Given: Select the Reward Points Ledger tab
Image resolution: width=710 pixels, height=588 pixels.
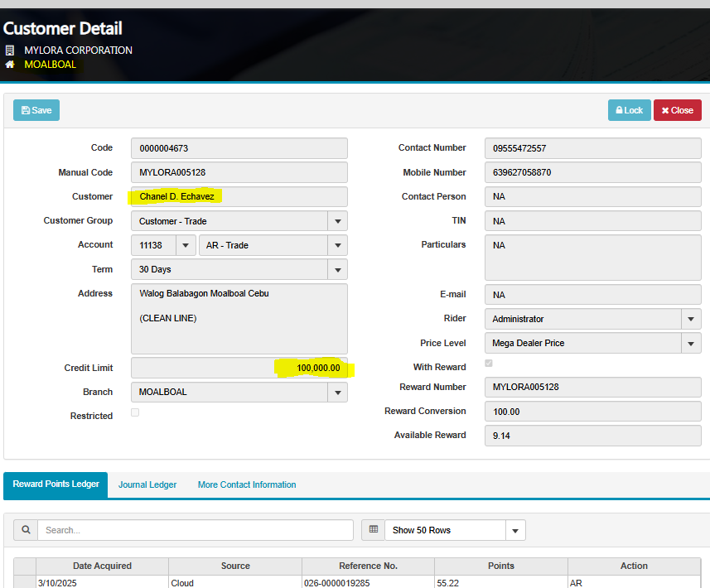Looking at the screenshot, I should click(x=56, y=484).
